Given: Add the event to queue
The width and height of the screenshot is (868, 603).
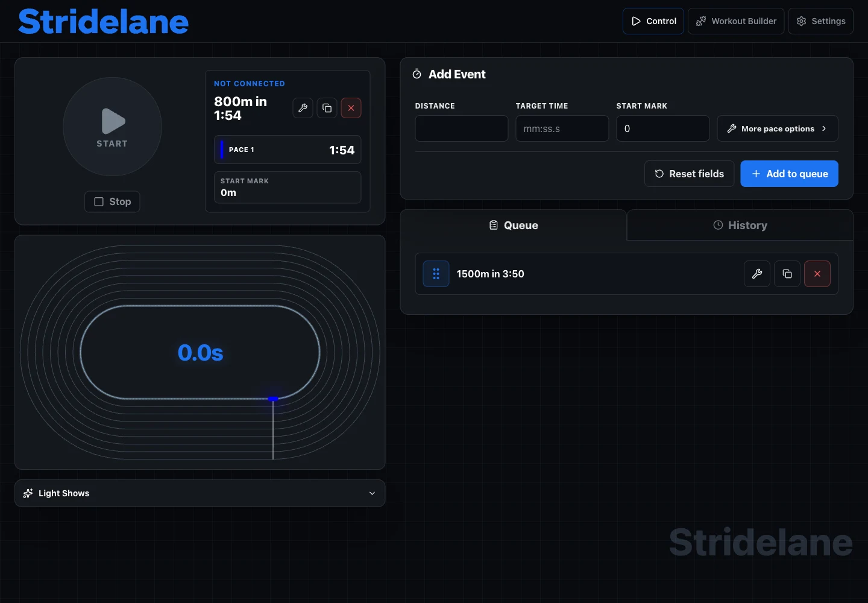Looking at the screenshot, I should pyautogui.click(x=789, y=174).
